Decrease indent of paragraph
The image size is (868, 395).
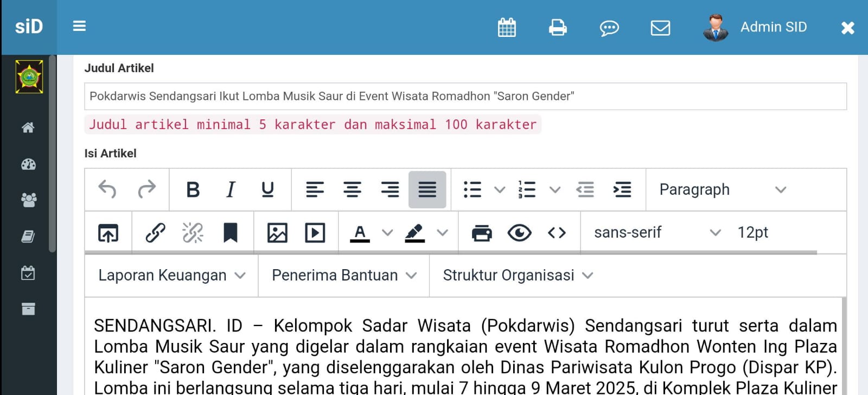585,189
